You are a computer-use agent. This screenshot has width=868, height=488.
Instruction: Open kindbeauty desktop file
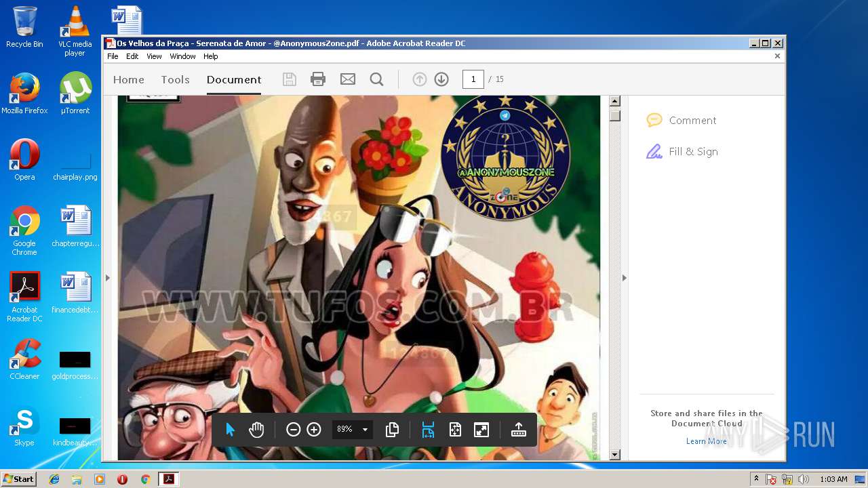[x=75, y=431]
